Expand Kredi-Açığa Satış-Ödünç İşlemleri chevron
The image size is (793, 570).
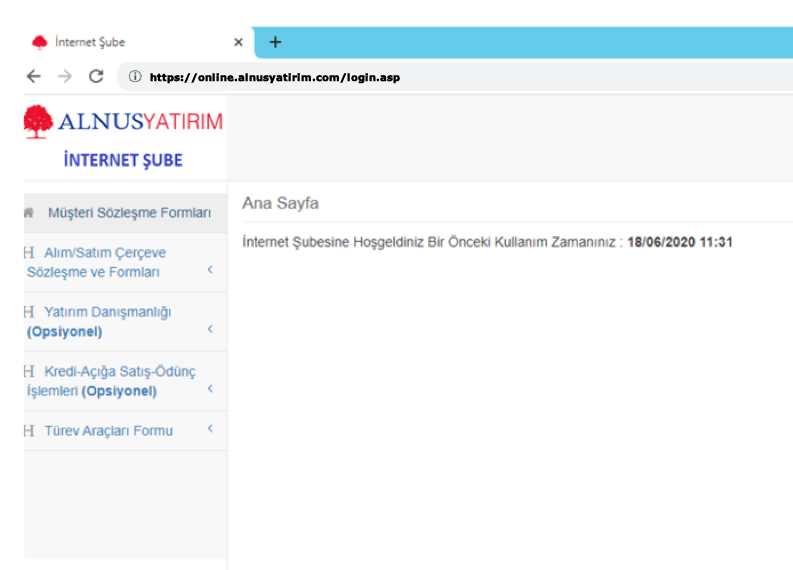(x=210, y=389)
